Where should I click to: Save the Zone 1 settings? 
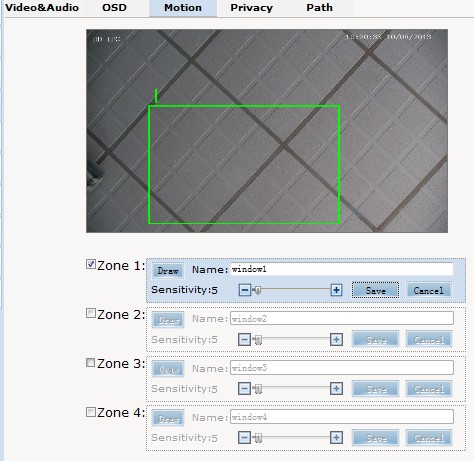(x=375, y=290)
